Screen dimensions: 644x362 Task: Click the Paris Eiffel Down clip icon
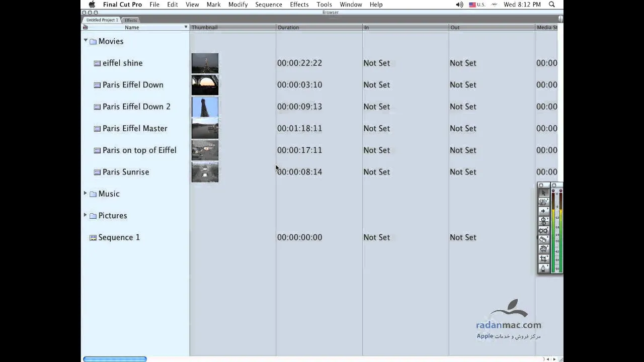[x=97, y=85]
